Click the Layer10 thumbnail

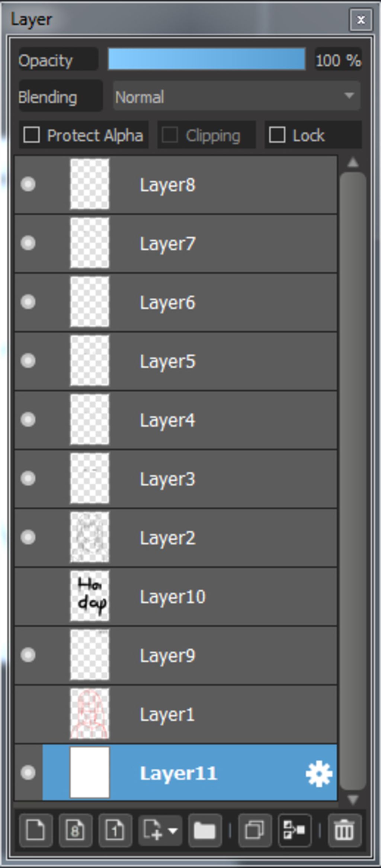click(x=90, y=596)
